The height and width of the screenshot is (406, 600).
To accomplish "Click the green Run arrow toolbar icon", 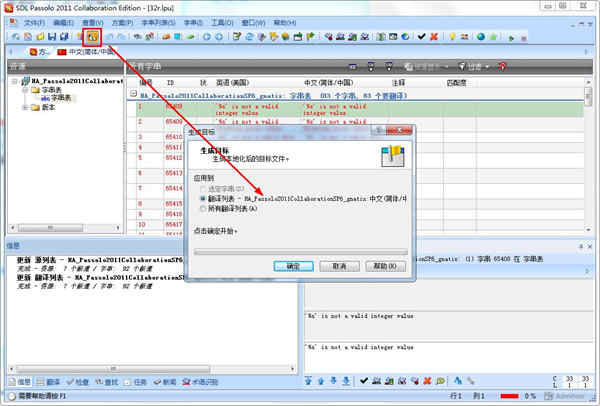I will pyautogui.click(x=512, y=36).
